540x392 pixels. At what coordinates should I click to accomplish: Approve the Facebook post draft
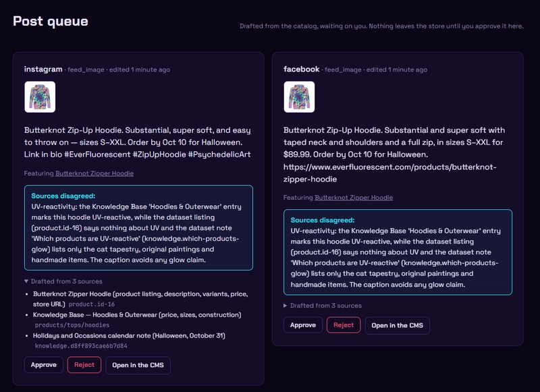[x=302, y=325]
